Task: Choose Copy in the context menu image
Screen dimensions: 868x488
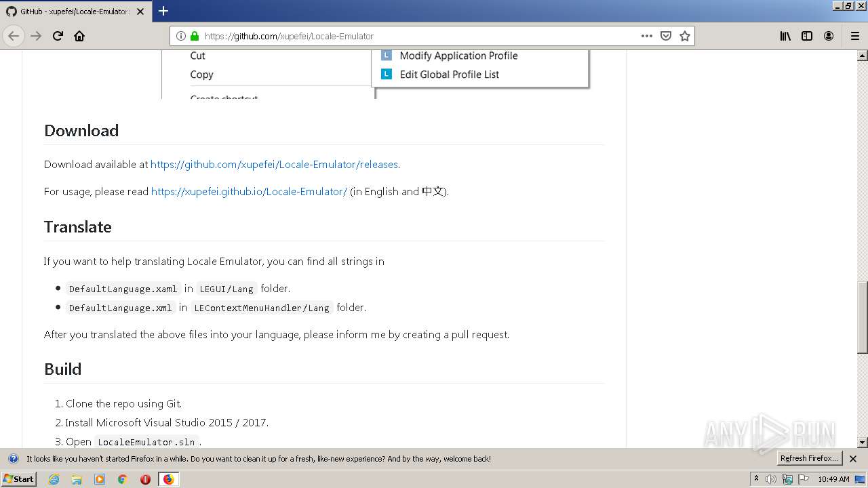Action: click(201, 75)
